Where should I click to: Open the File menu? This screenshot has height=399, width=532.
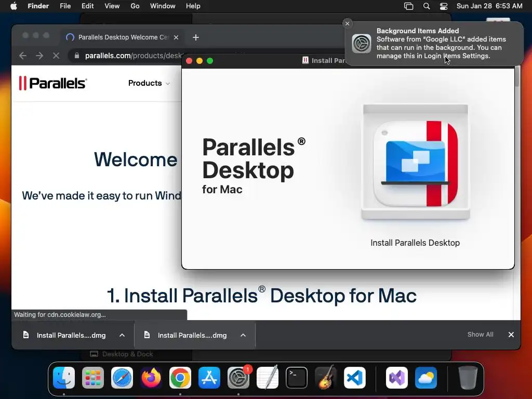coord(65,6)
